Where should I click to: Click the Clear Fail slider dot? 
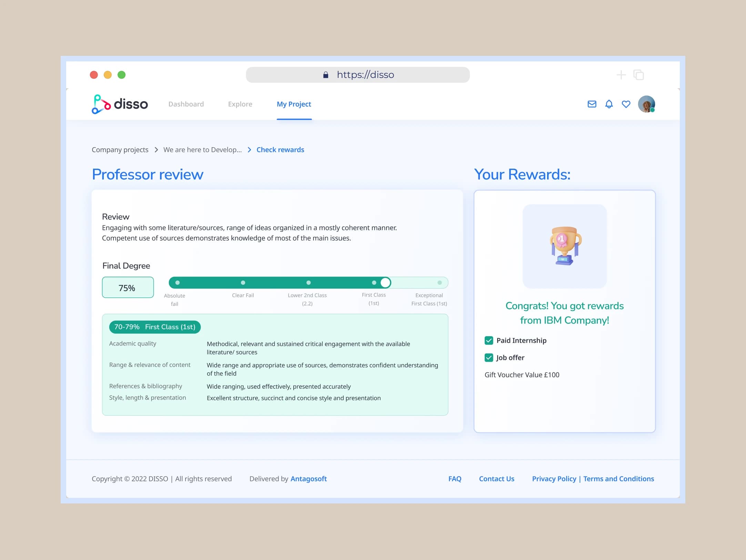[243, 283]
